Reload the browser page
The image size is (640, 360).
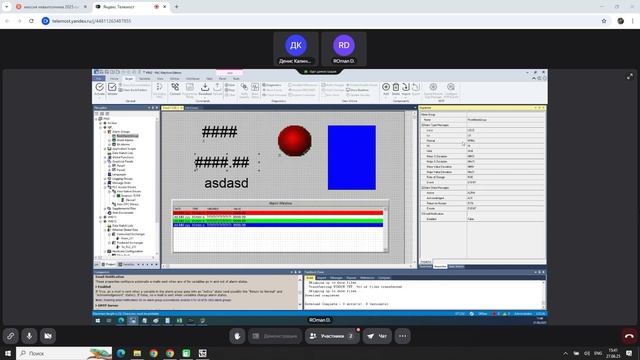coord(31,21)
